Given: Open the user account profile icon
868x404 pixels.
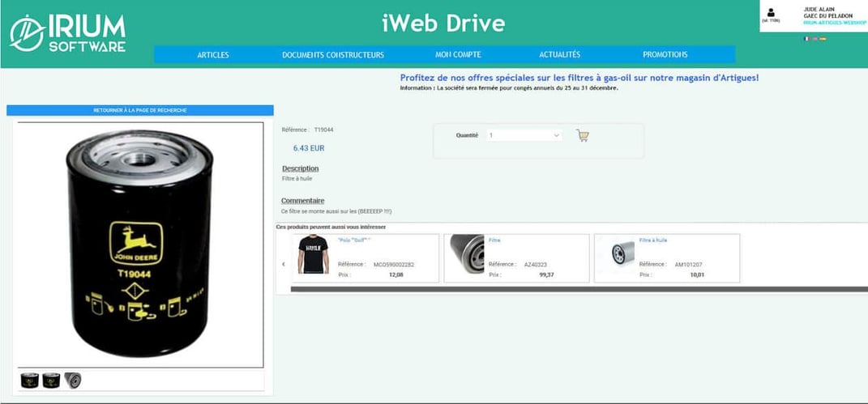Looking at the screenshot, I should (x=771, y=13).
